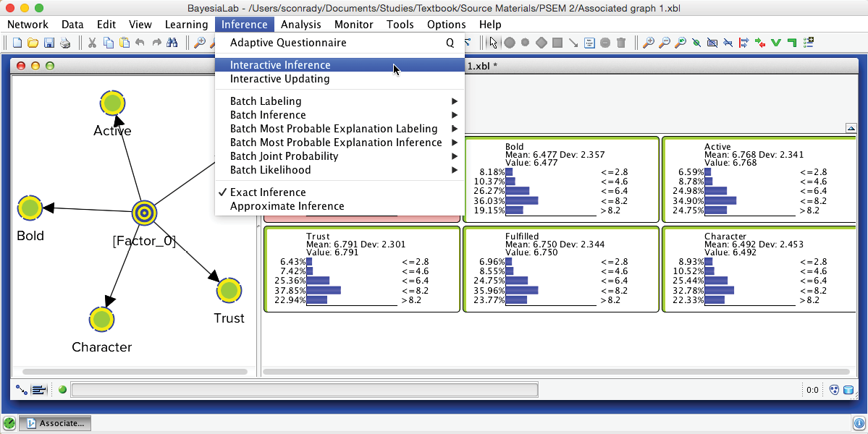This screenshot has width=868, height=434.
Task: Click the Associate... window button in taskbar
Action: [55, 423]
